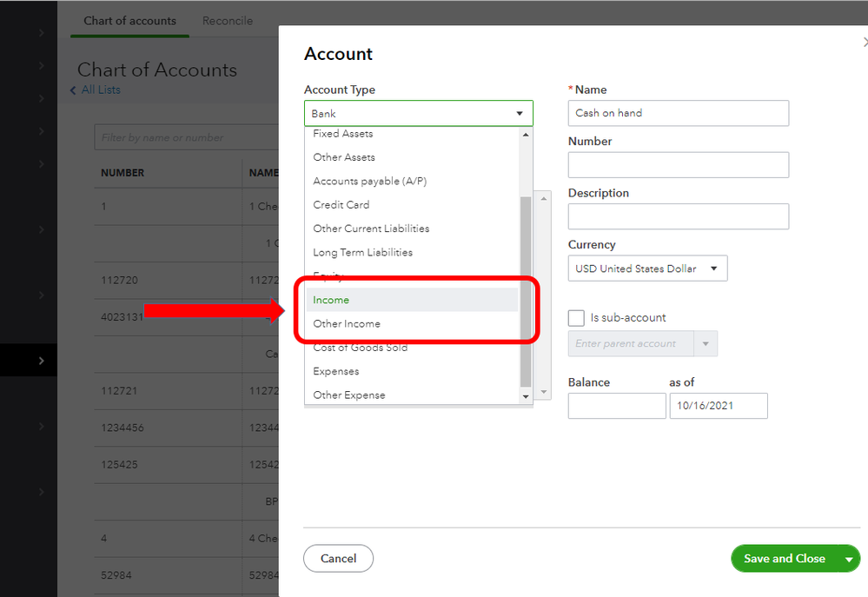Check the Is sub-account checkbox
Screen dimensions: 868x597
pyautogui.click(x=576, y=318)
